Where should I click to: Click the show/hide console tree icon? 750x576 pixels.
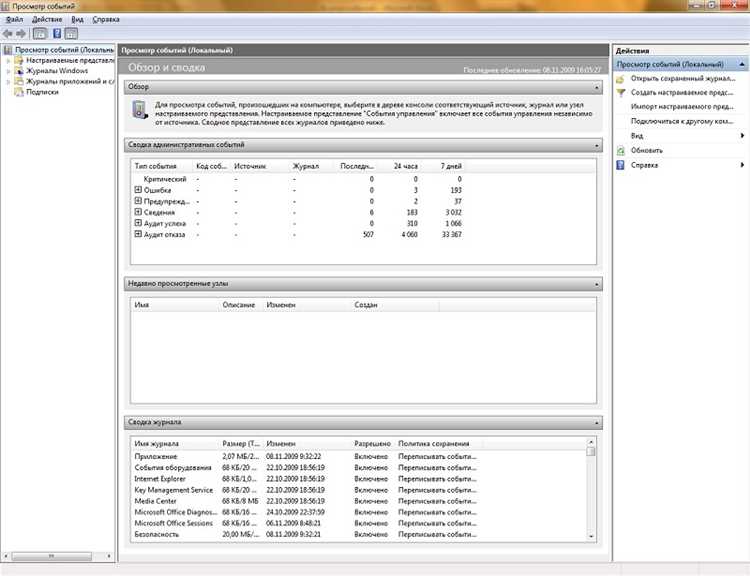click(40, 33)
